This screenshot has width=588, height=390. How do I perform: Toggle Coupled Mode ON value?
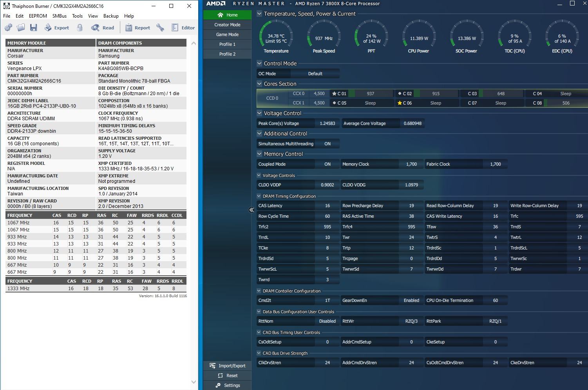[x=327, y=164]
